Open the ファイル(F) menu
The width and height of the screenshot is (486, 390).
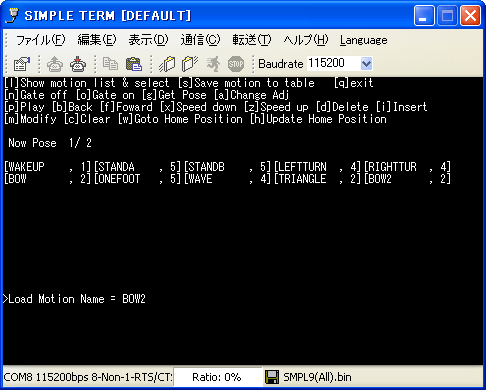coord(40,40)
